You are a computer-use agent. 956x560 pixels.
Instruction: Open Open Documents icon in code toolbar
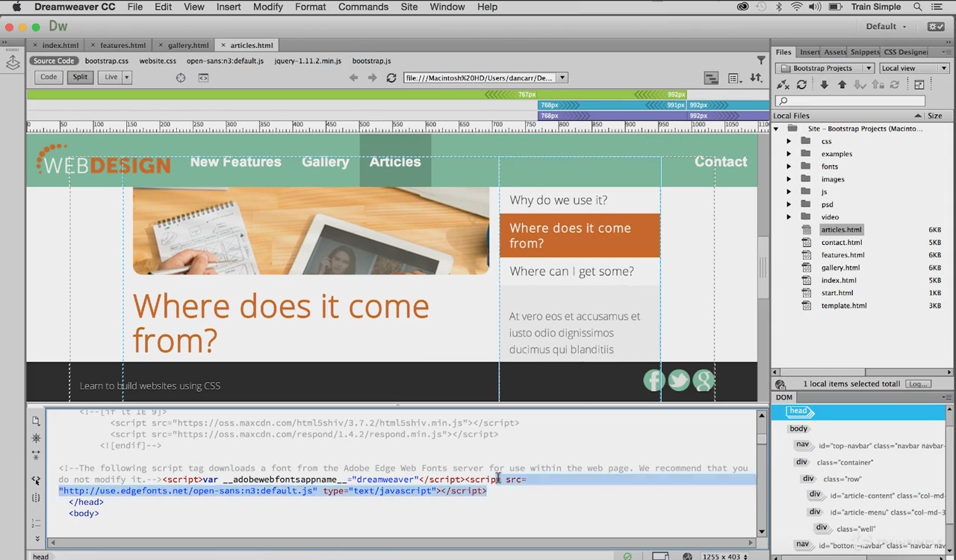point(36,421)
